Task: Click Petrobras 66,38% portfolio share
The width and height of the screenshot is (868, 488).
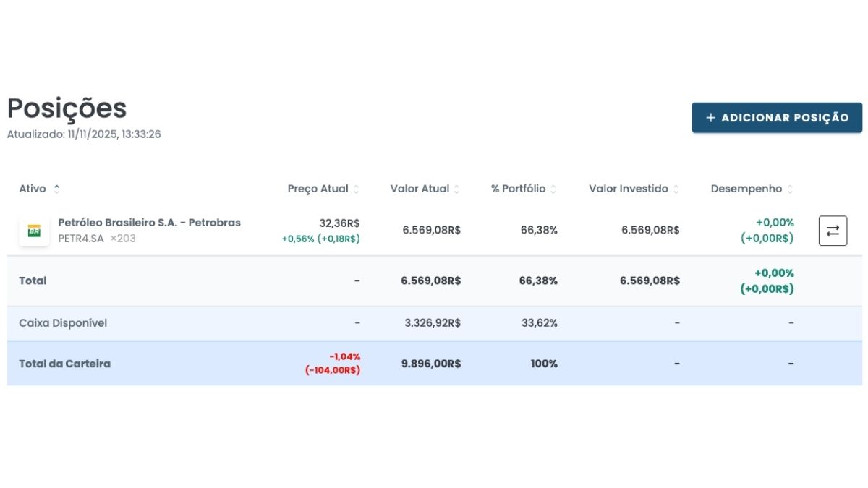Action: tap(539, 230)
